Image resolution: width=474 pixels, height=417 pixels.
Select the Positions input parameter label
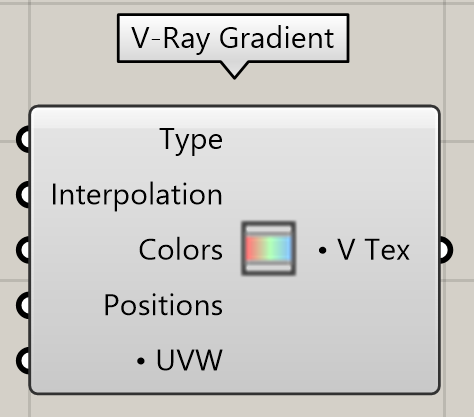[163, 305]
